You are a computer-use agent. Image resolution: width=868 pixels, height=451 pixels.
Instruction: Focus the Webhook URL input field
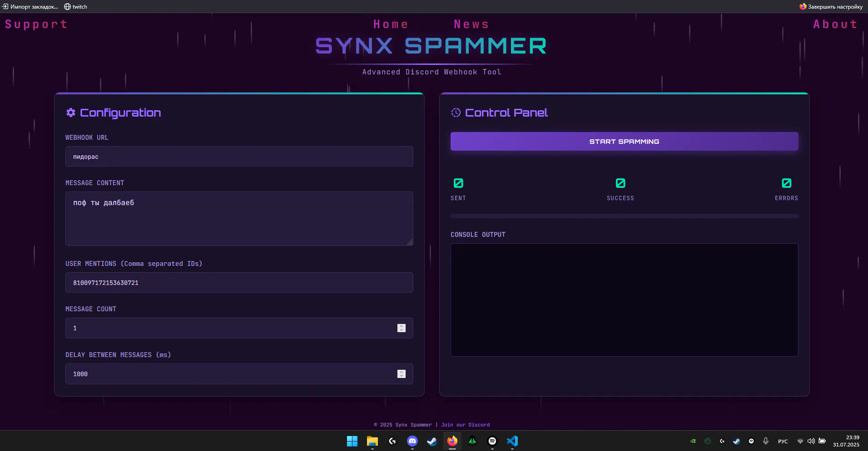[x=239, y=157]
